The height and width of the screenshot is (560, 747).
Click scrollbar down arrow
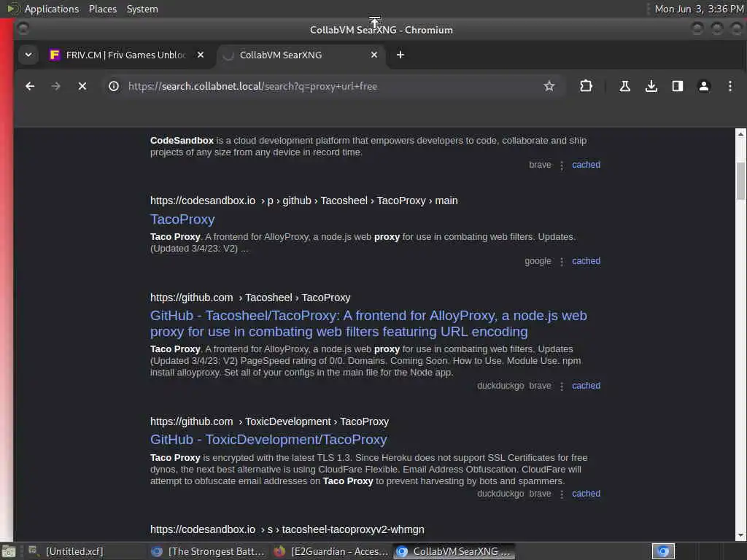[740, 536]
